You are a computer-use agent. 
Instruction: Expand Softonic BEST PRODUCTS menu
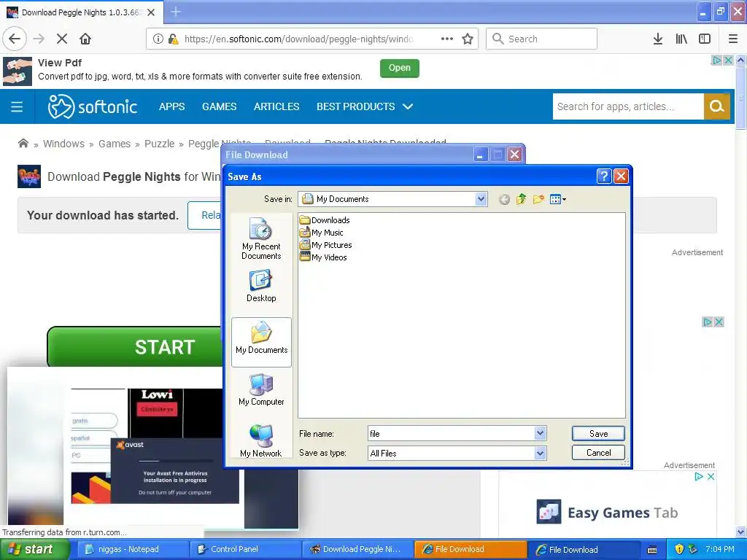pyautogui.click(x=365, y=106)
